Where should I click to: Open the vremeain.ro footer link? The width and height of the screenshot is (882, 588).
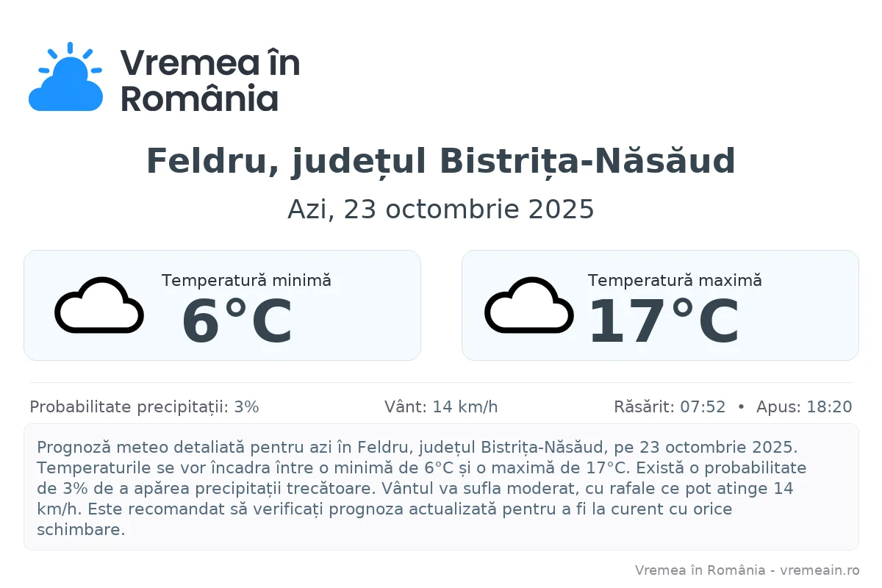point(817,570)
